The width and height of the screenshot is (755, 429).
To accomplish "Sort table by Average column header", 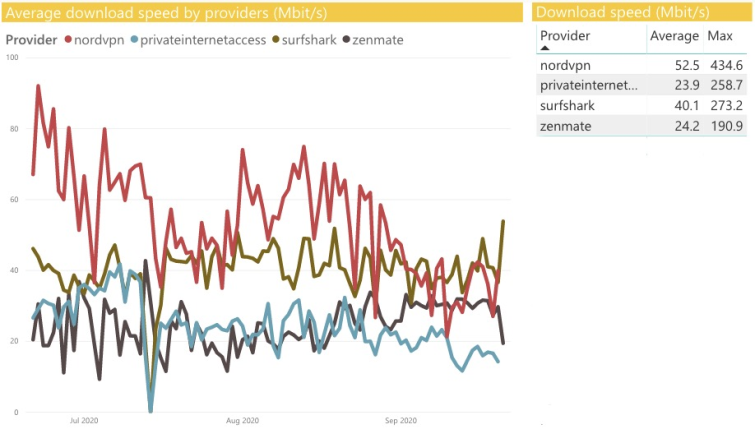I will pyautogui.click(x=674, y=36).
